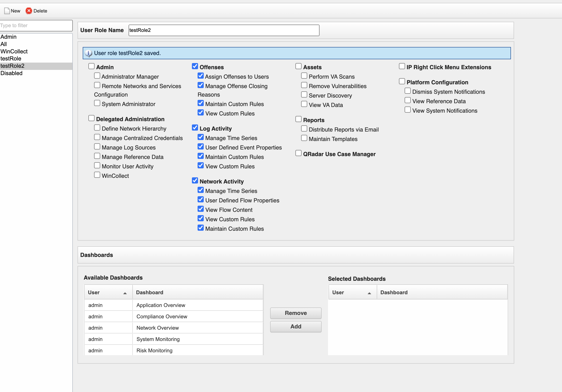
Task: Select System Monitoring dashboard row
Action: click(x=174, y=339)
